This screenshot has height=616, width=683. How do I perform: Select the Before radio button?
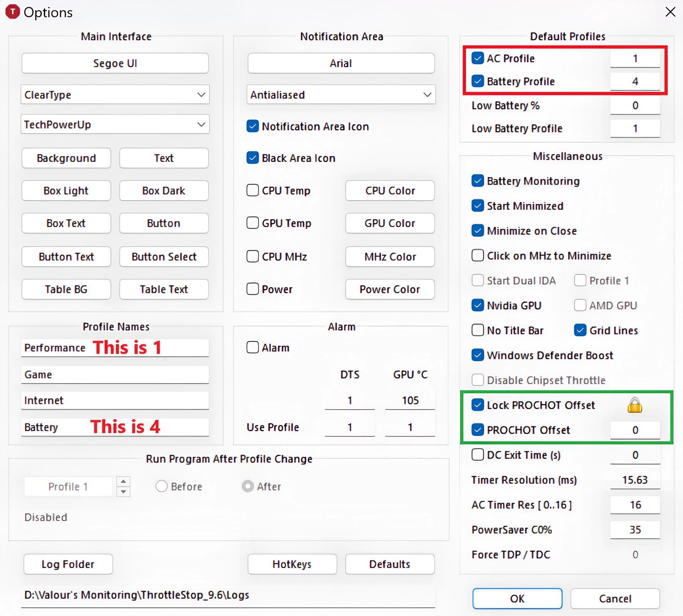162,486
